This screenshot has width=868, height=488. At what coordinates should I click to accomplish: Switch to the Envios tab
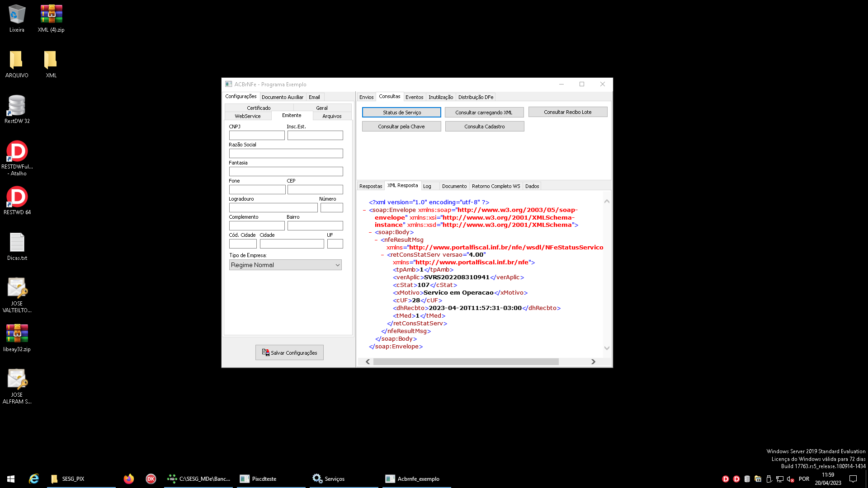[366, 97]
